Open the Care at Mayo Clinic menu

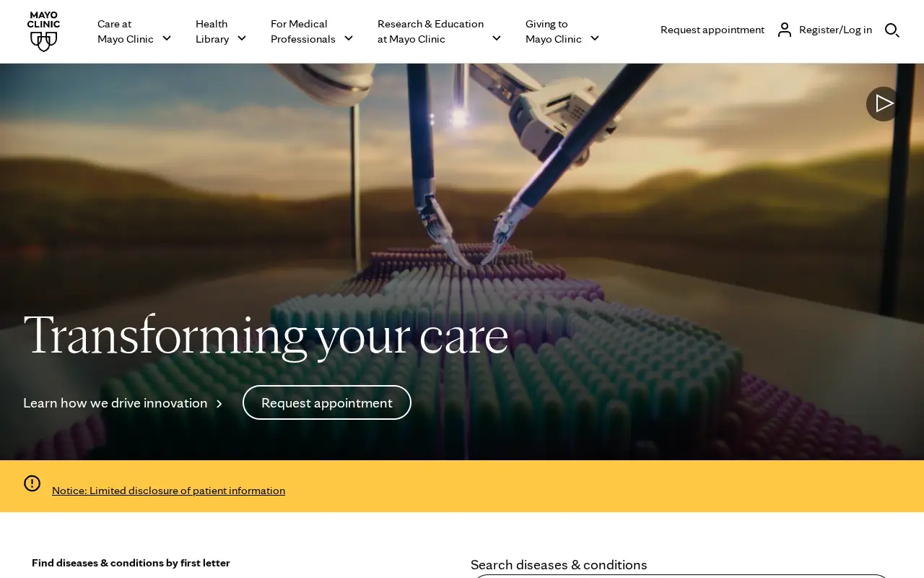134,31
